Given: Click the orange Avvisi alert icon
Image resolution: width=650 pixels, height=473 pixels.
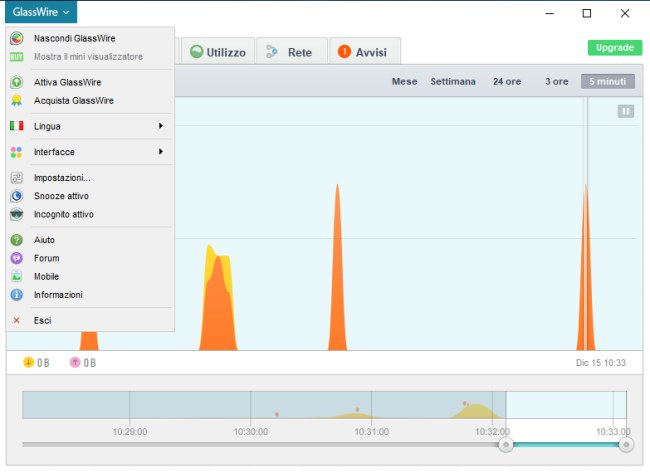Looking at the screenshot, I should pyautogui.click(x=344, y=52).
